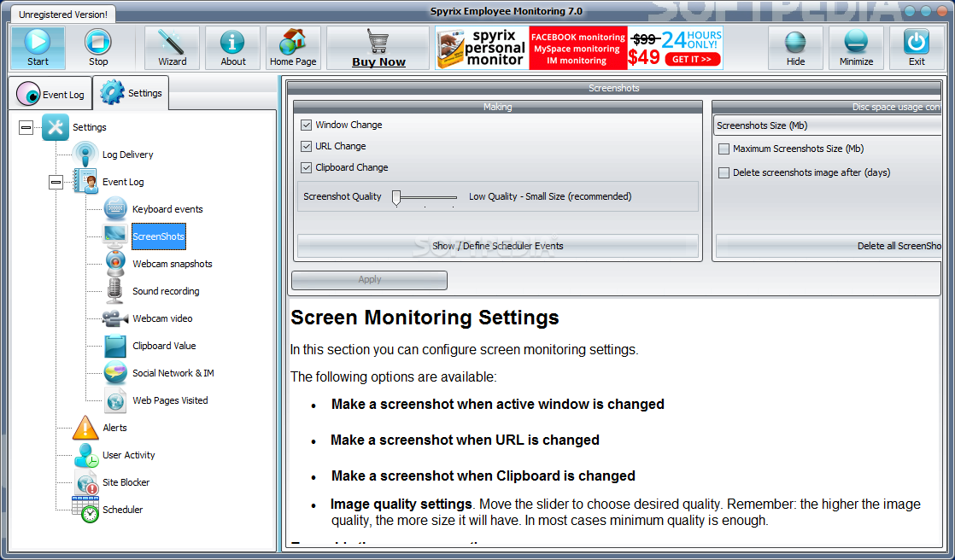Uncheck the Window Change checkbox
955x560 pixels.
click(x=306, y=125)
